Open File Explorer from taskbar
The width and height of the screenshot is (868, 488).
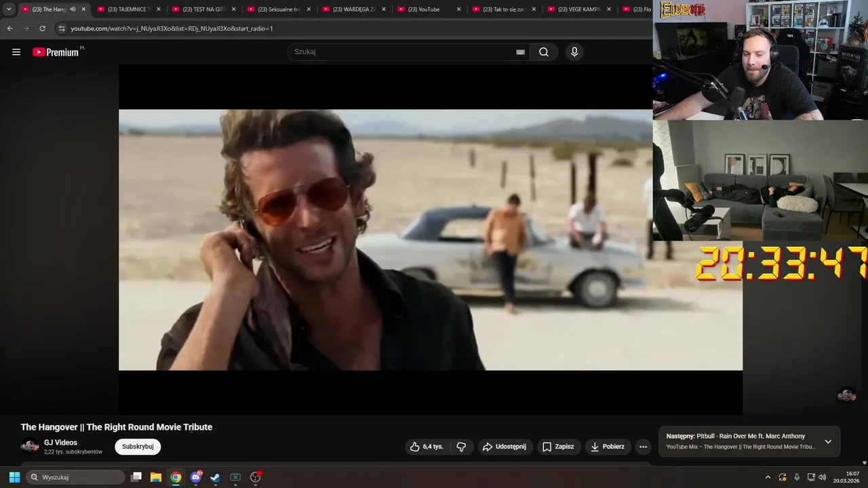coord(156,477)
